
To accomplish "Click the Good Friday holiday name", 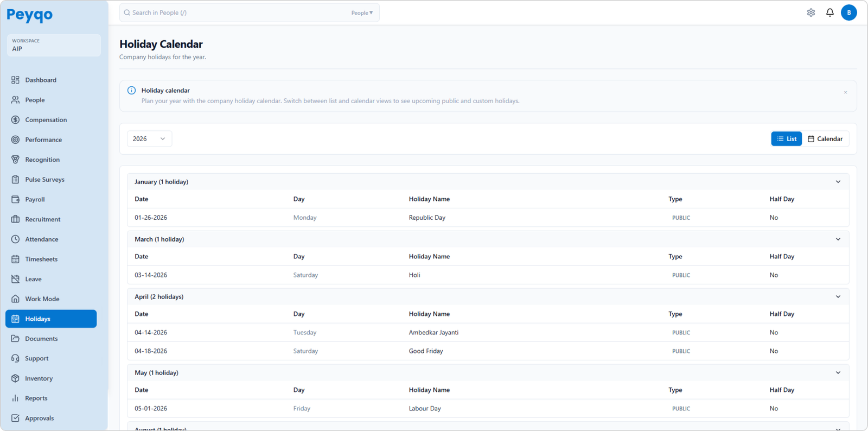I will tap(426, 351).
